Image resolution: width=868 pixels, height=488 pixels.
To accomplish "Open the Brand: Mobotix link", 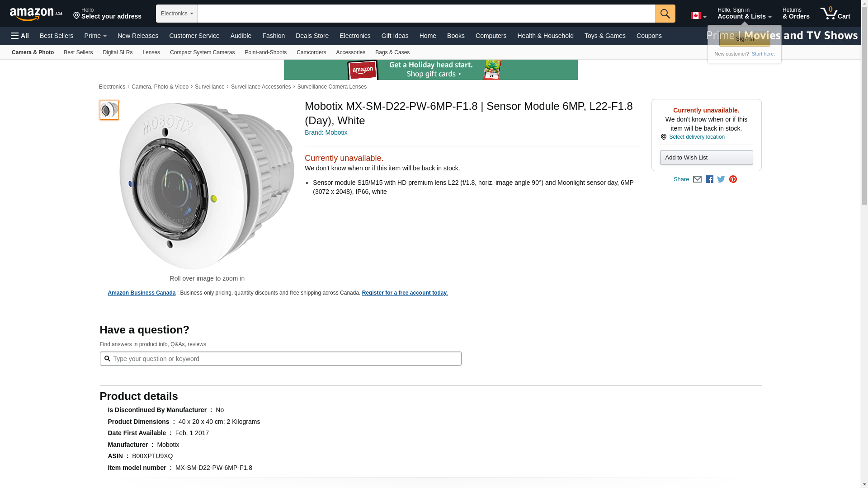I will click(326, 132).
